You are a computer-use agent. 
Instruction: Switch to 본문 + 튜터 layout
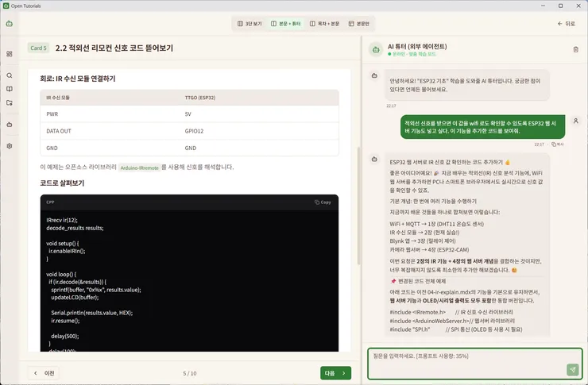pos(286,24)
